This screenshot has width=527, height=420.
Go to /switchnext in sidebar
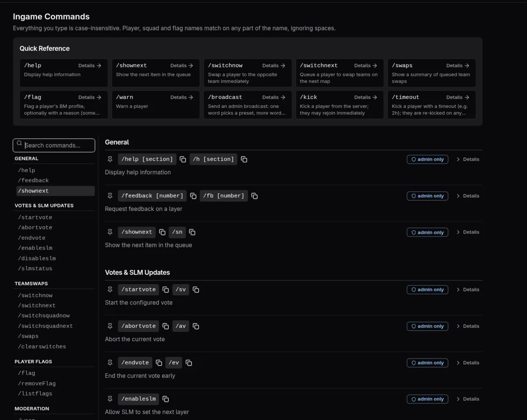pyautogui.click(x=55, y=305)
